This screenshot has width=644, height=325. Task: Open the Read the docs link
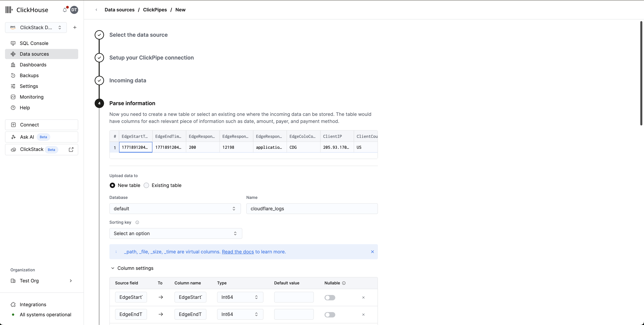pos(238,252)
